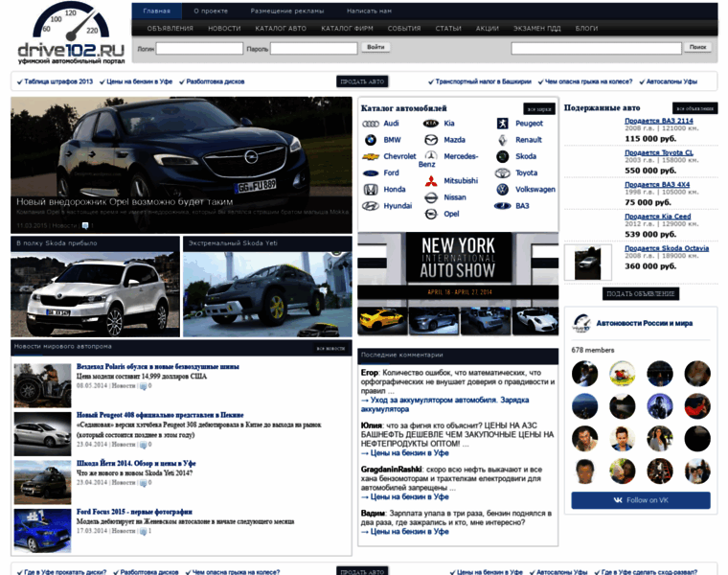Open Вездеход Polaris news headline

[x=157, y=366]
